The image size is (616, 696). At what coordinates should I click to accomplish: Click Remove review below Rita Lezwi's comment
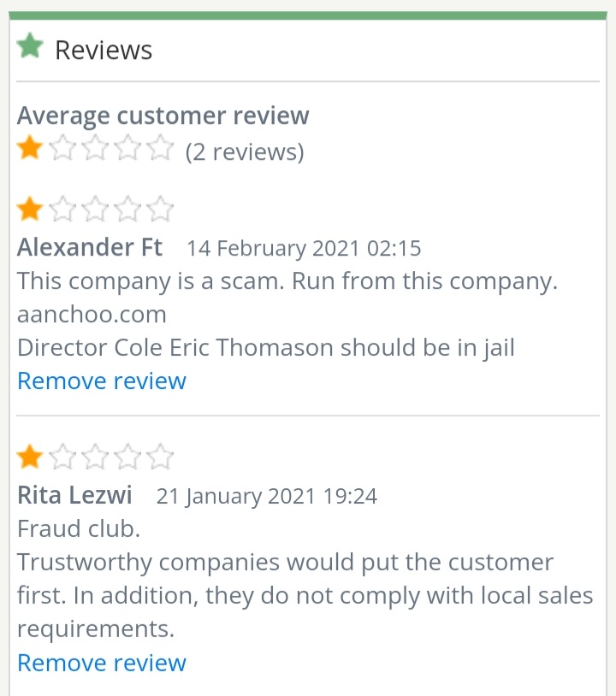click(101, 662)
